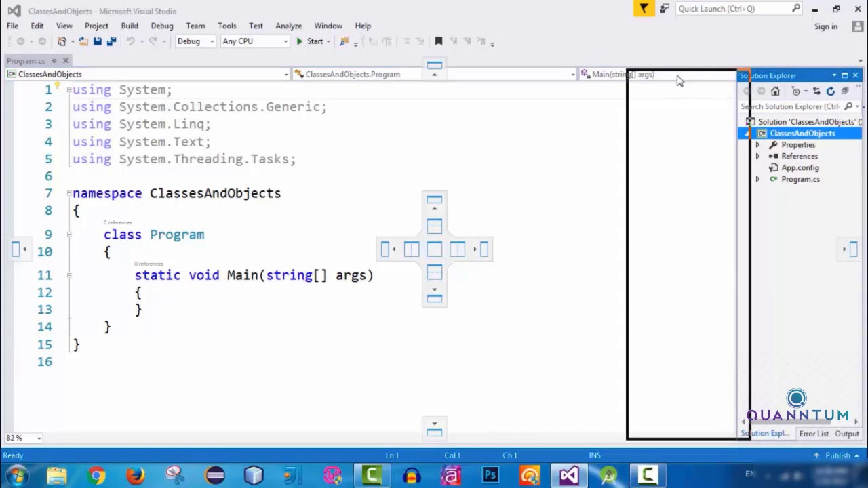
Task: Select App.config in Solution Explorer
Action: coord(800,167)
